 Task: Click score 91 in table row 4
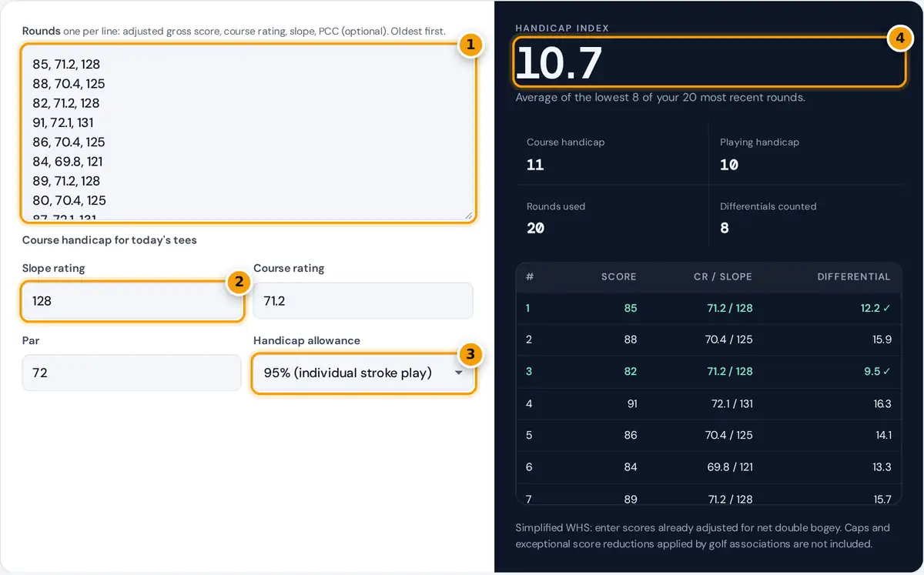[x=631, y=403]
